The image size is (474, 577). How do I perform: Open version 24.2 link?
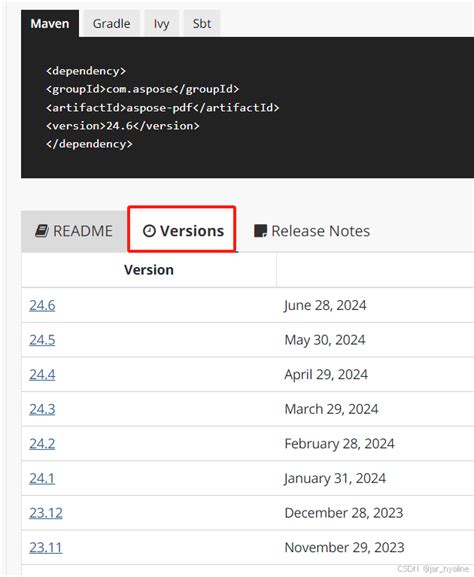click(42, 443)
